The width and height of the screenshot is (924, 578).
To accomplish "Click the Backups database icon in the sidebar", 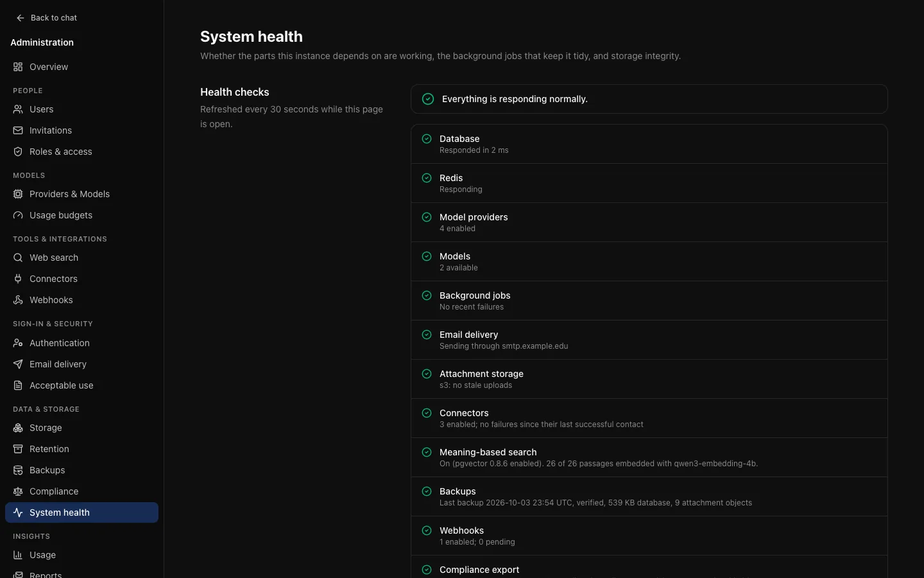I will pyautogui.click(x=18, y=470).
